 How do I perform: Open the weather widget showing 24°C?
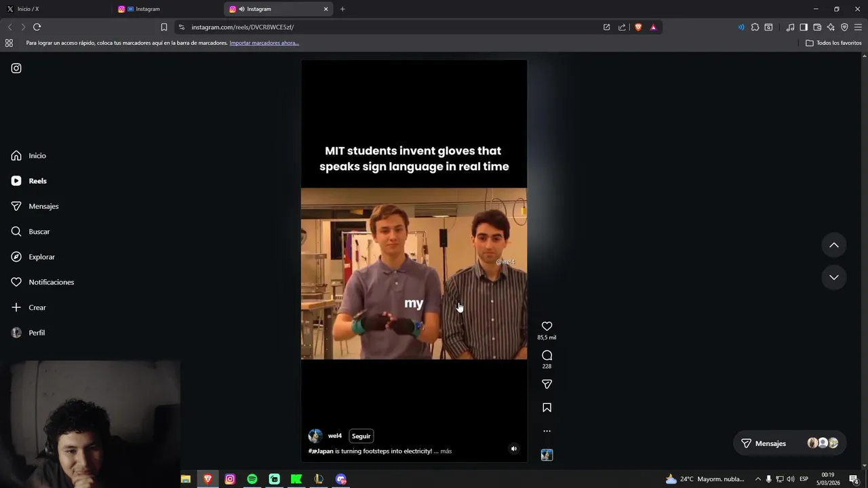705,479
